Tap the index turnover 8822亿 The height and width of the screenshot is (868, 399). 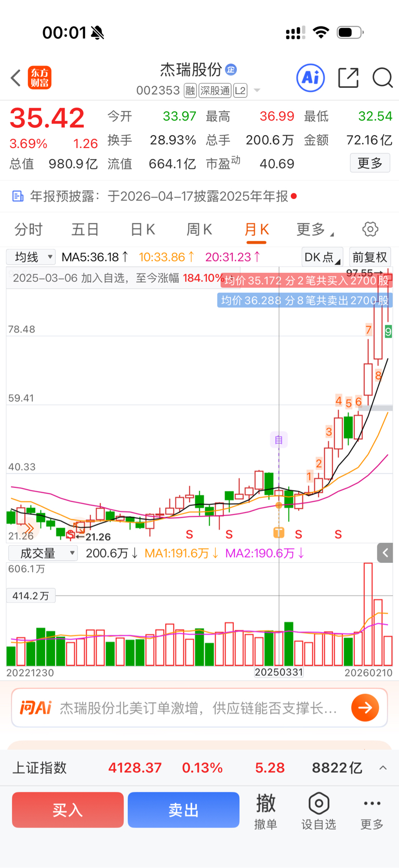(337, 768)
